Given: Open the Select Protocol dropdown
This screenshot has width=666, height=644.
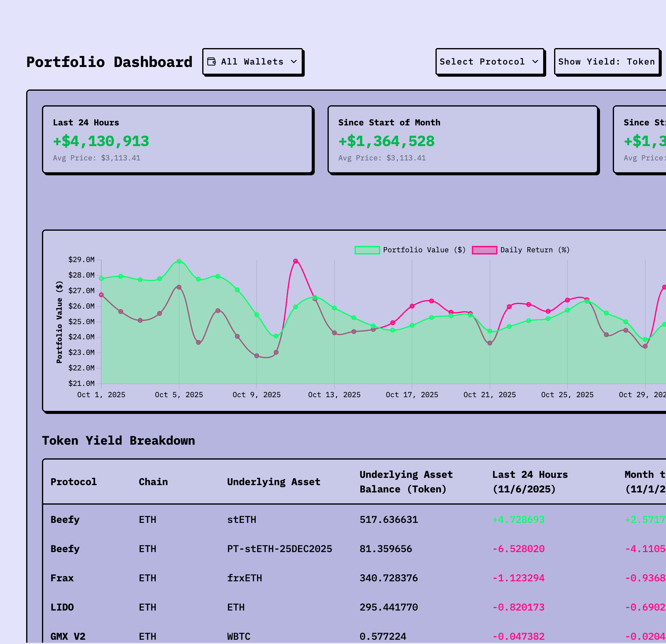Looking at the screenshot, I should [x=490, y=61].
